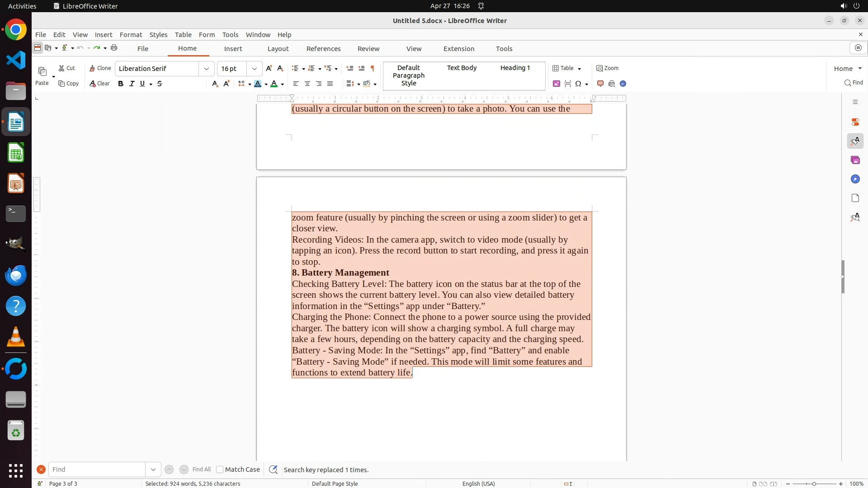Screen dimensions: 868x488
Task: Enable the Match Case checkbox
Action: [220, 469]
